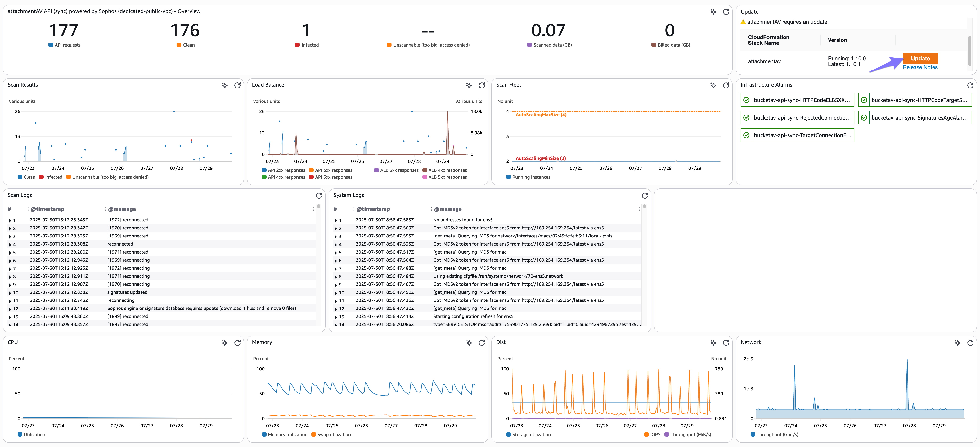This screenshot has height=447, width=980.
Task: Refresh the Scan Results widget
Action: pyautogui.click(x=237, y=85)
